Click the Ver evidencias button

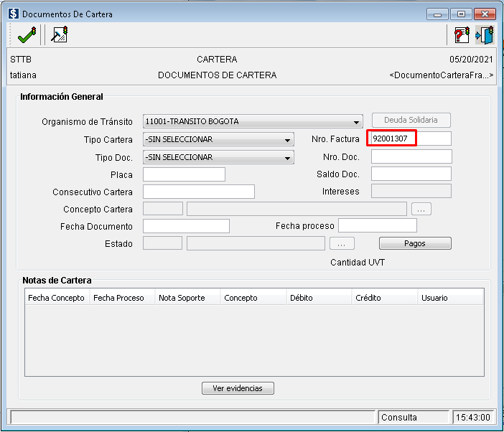point(238,388)
